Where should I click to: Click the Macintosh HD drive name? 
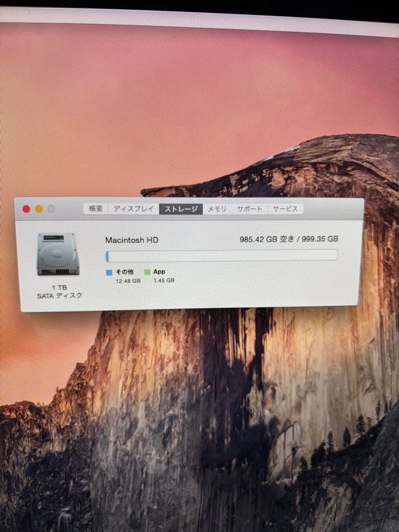pyautogui.click(x=132, y=240)
